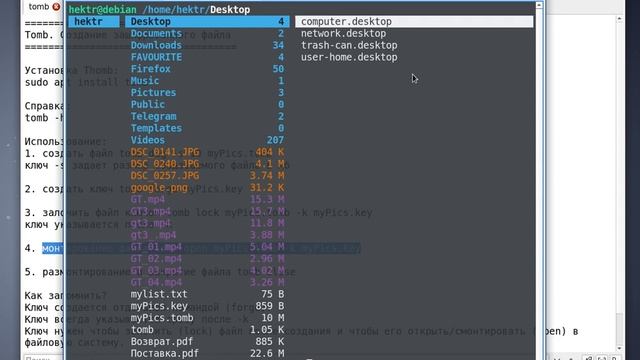The height and width of the screenshot is (360, 640).
Task: Close the tomb tab in the editor
Action: pos(56,7)
